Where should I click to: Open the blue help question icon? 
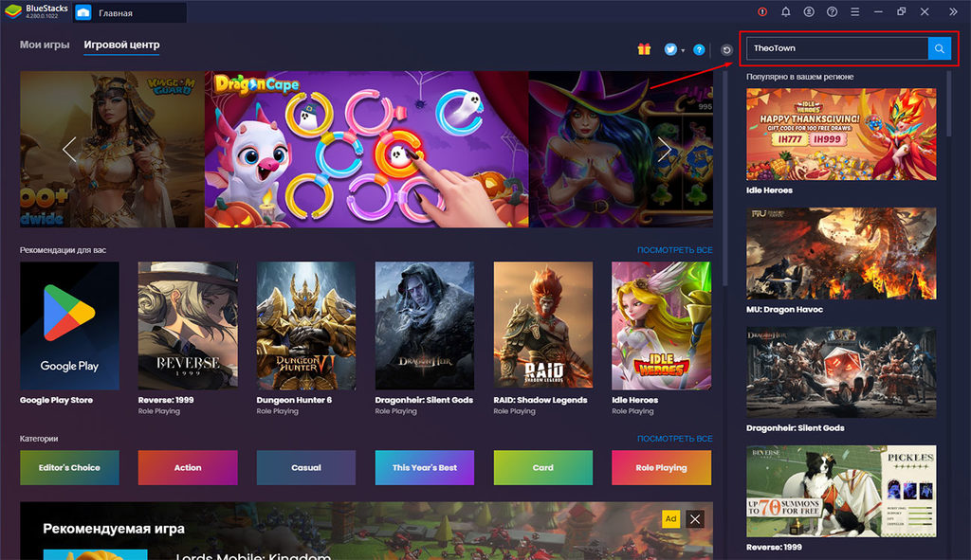click(699, 49)
